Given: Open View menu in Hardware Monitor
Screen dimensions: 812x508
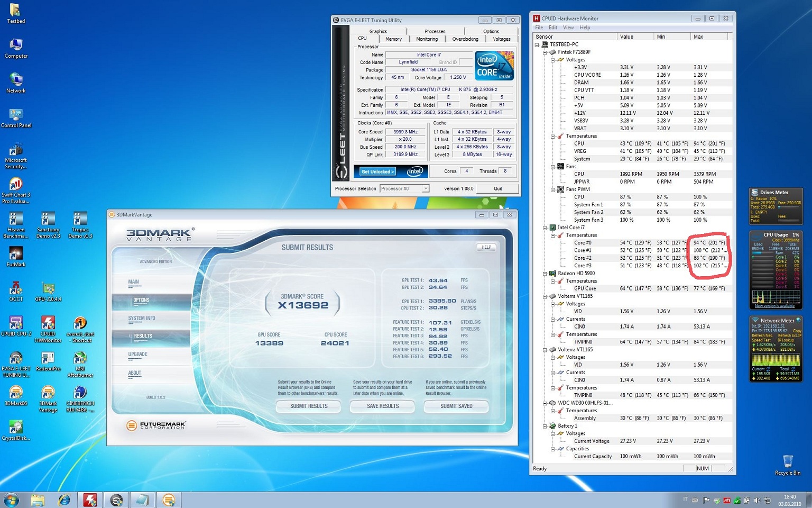Looking at the screenshot, I should tap(568, 28).
